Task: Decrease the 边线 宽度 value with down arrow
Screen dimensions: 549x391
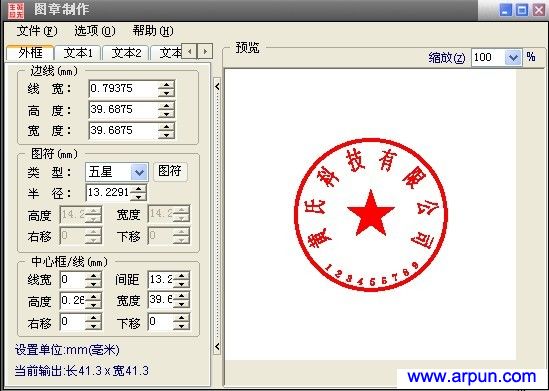Action: point(166,135)
